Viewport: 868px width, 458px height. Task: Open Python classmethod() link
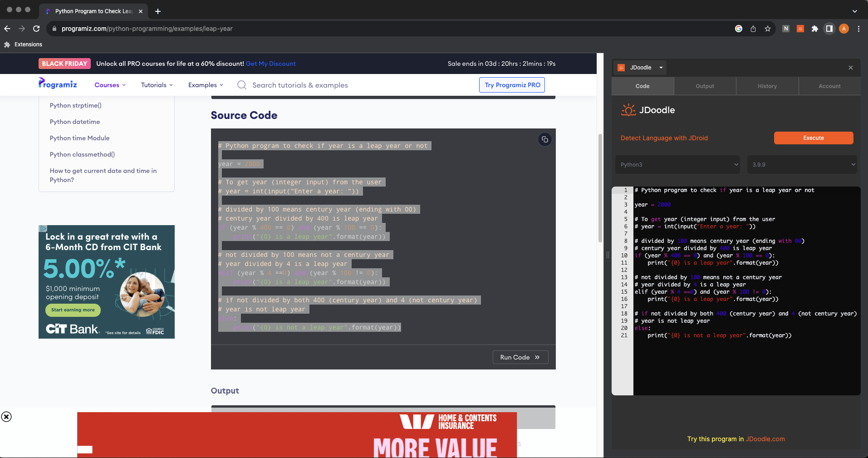(83, 154)
